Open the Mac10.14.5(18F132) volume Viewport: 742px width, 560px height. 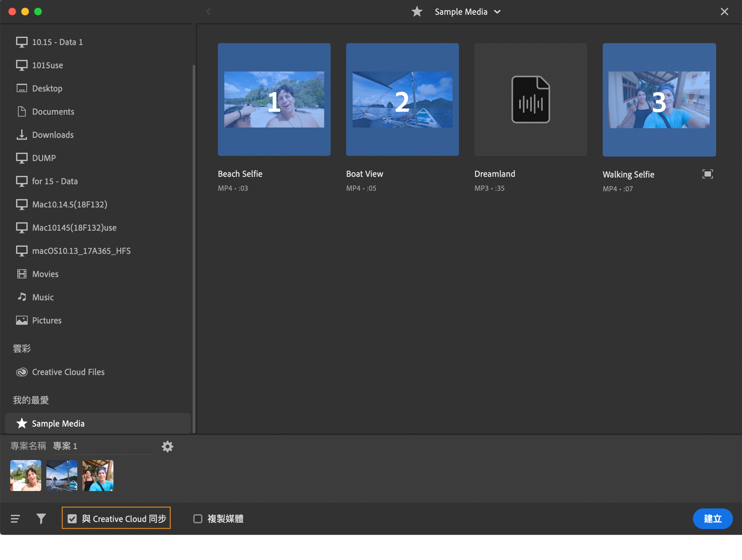coord(70,204)
